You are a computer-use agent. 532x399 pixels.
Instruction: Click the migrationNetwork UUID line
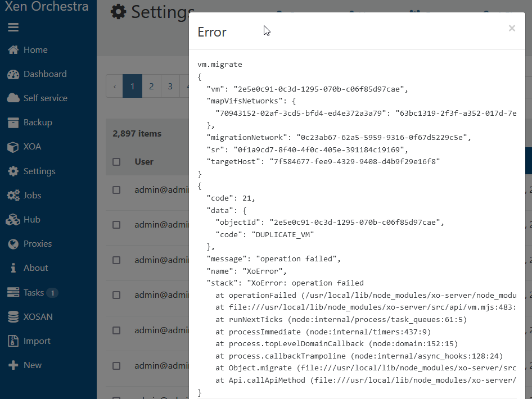pyautogui.click(x=339, y=137)
